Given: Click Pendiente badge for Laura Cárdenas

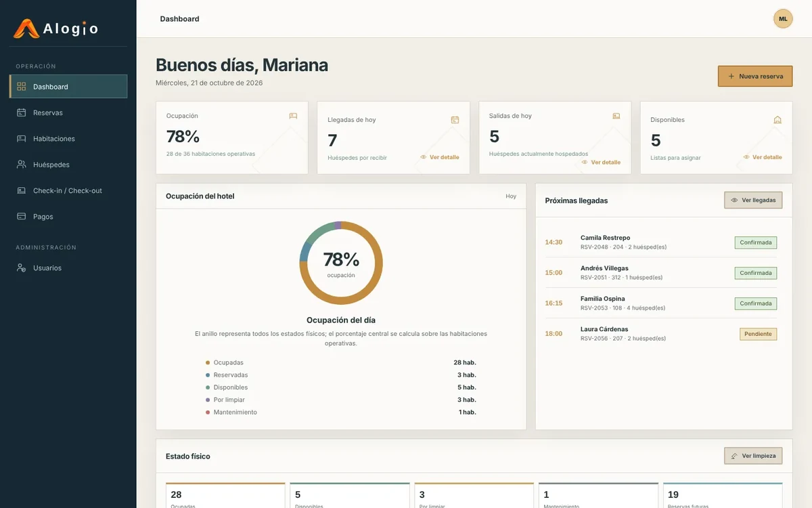Looking at the screenshot, I should (758, 334).
